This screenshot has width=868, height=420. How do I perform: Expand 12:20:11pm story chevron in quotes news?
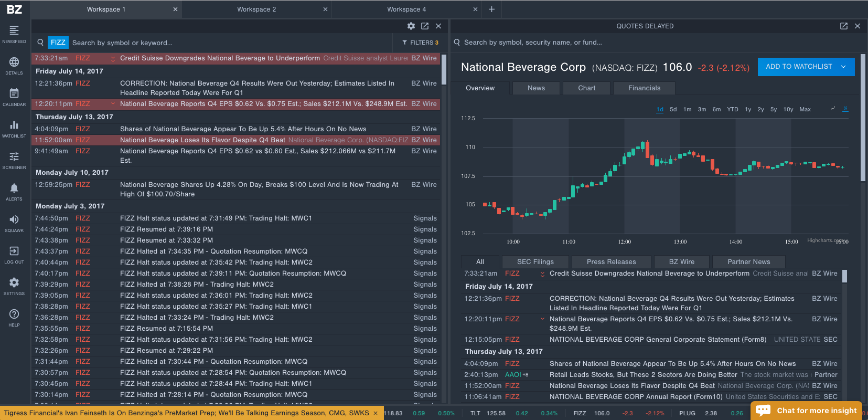542,319
